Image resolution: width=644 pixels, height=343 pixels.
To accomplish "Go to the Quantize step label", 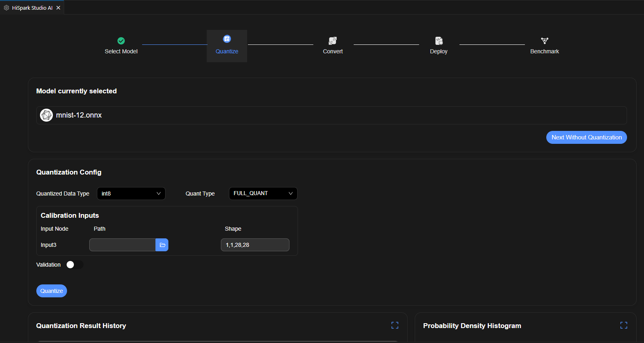I will (x=227, y=51).
